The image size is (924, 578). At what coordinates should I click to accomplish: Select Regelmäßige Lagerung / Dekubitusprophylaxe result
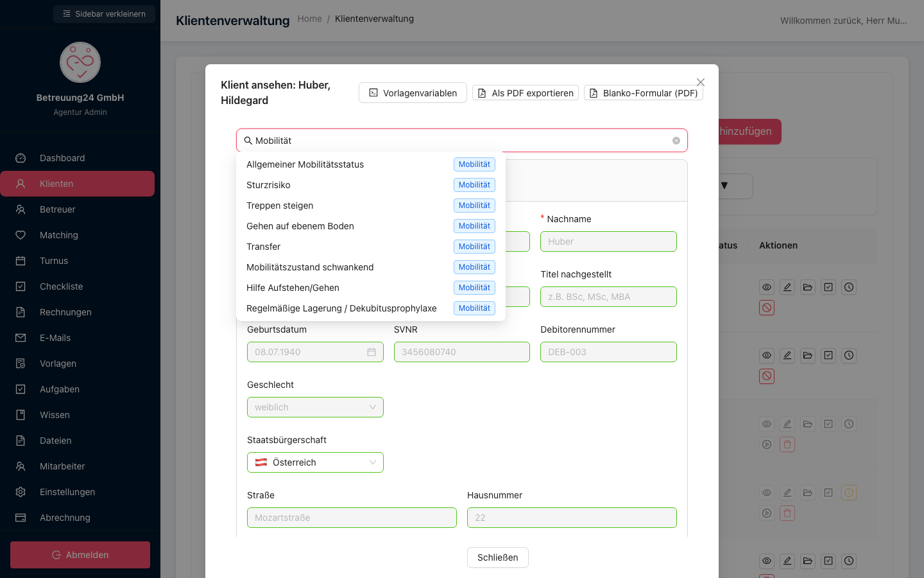point(371,308)
